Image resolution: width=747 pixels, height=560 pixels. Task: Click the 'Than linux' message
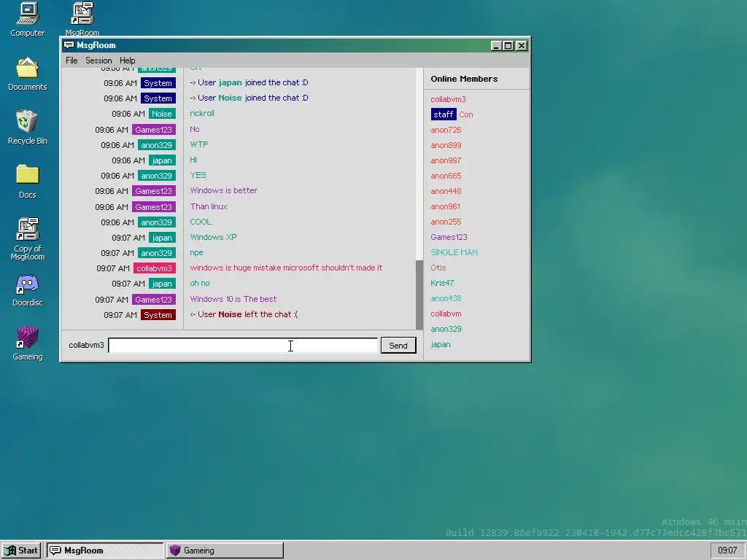click(x=209, y=206)
